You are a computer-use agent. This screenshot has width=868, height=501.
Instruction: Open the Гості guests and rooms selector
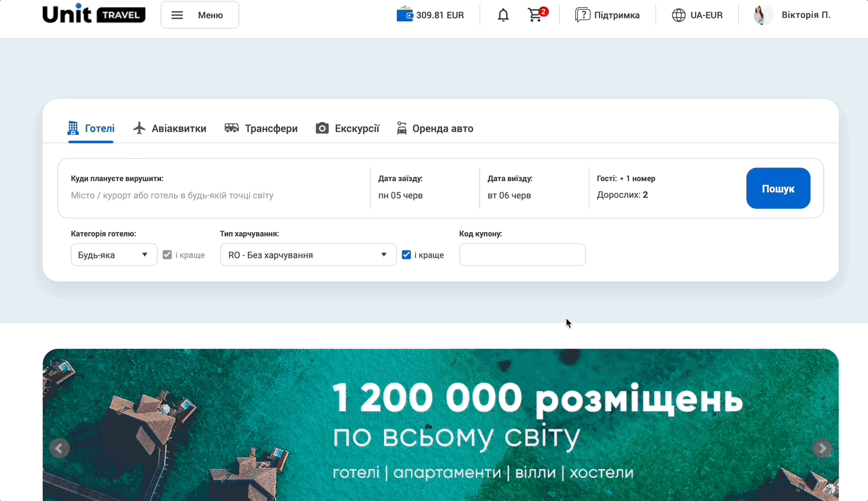(661, 188)
